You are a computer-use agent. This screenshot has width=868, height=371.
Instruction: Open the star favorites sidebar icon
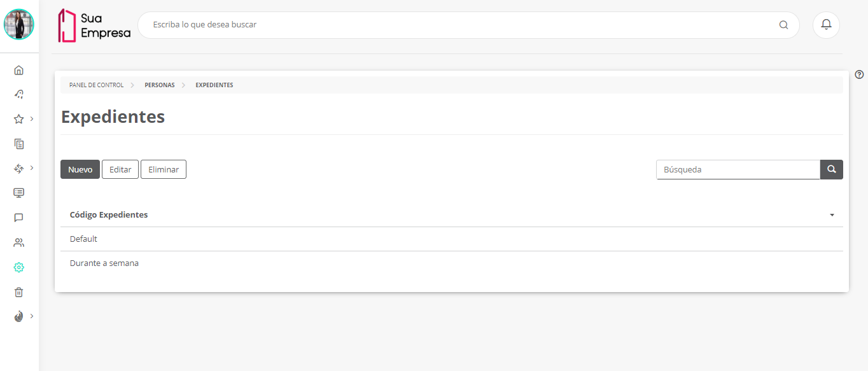[19, 119]
